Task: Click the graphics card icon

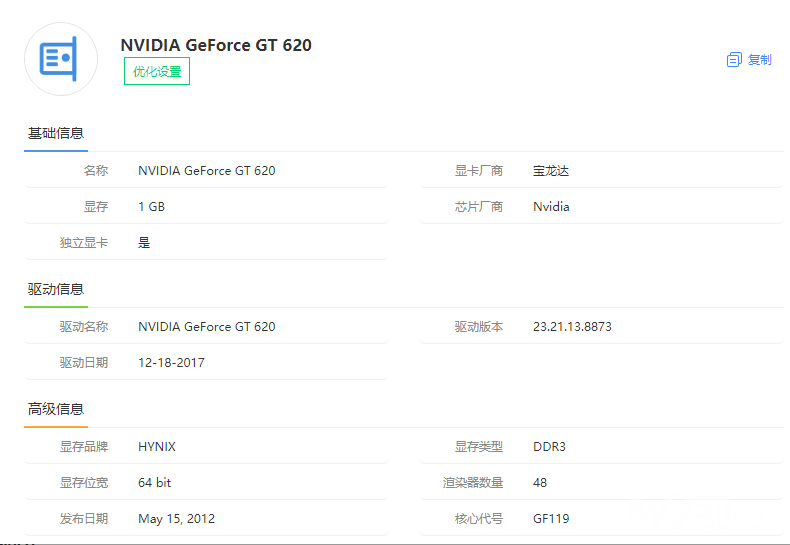Action: click(x=60, y=59)
